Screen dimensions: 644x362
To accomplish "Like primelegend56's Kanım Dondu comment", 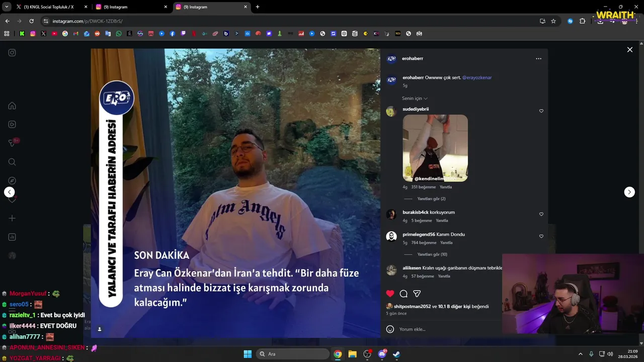I will pos(541,236).
